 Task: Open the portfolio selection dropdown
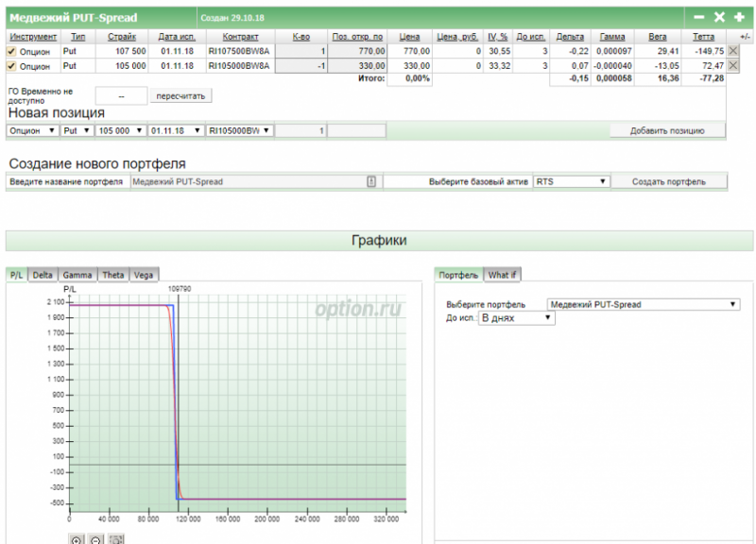(x=644, y=304)
